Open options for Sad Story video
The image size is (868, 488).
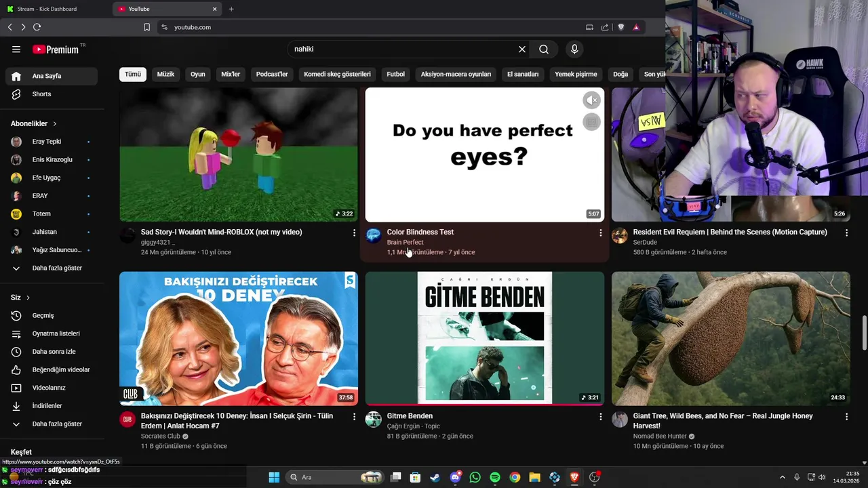pos(354,232)
